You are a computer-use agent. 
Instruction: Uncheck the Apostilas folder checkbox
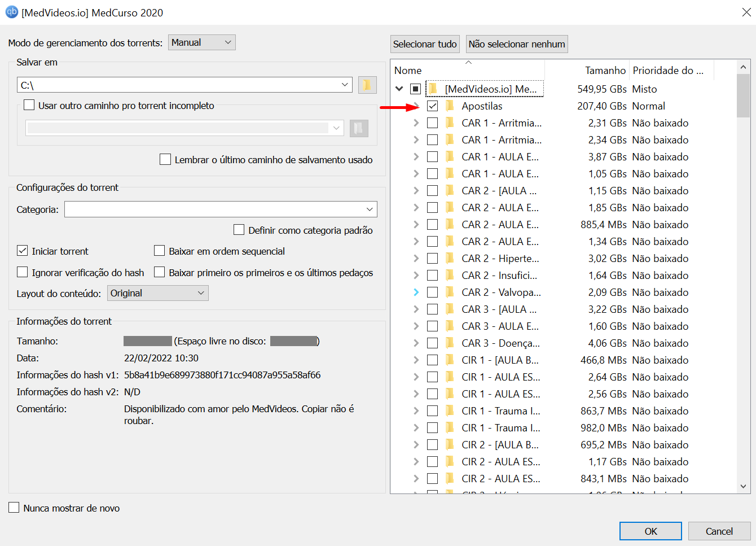[x=433, y=106]
